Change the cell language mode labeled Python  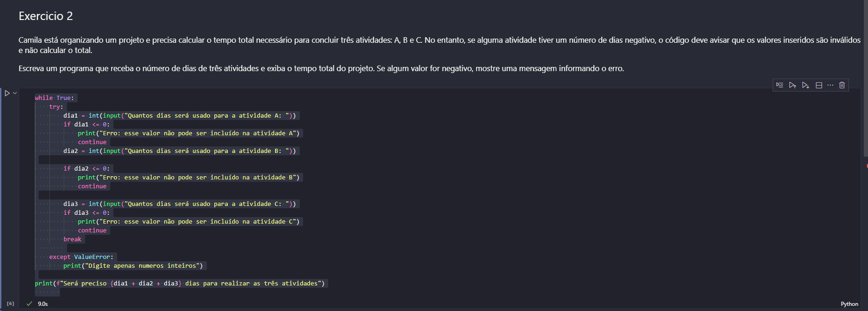[849, 304]
